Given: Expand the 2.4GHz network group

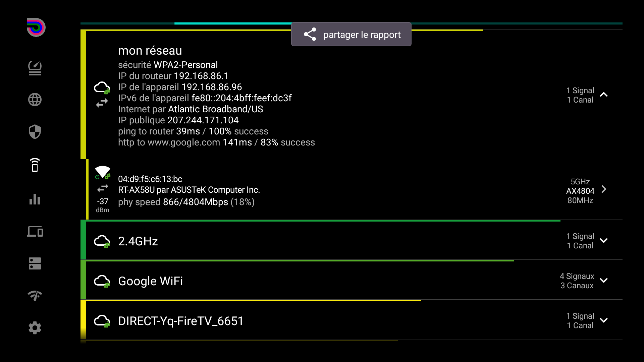Looking at the screenshot, I should click(604, 241).
